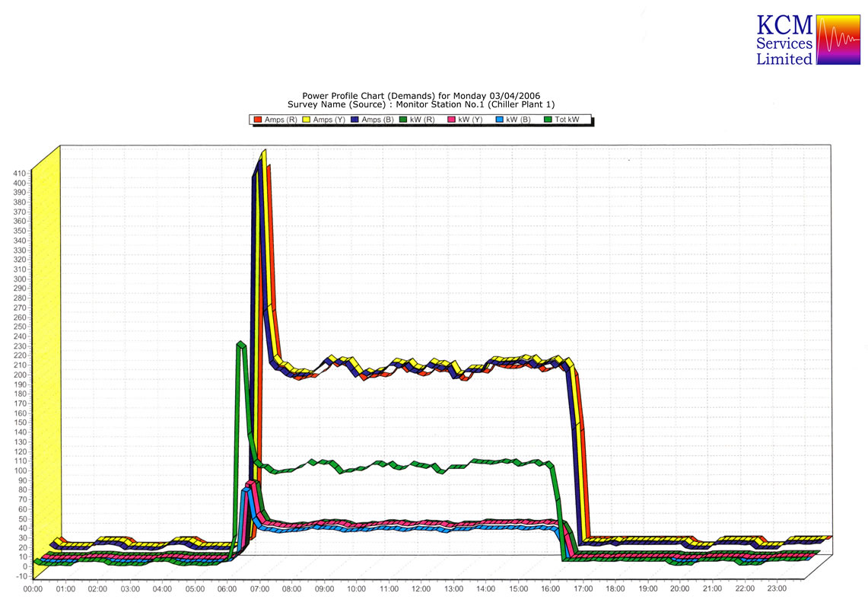Click the pink kW (Y) legend swatch
Screen dimensions: 868x609
click(x=452, y=120)
